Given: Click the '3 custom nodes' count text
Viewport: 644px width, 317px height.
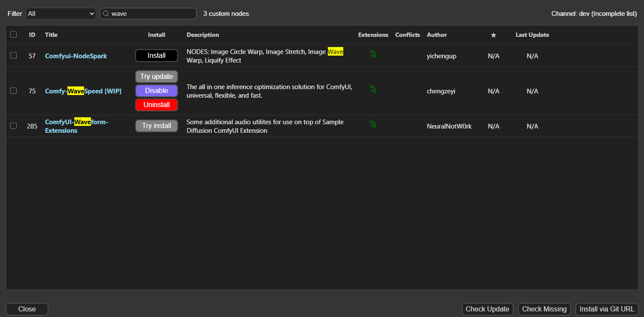Looking at the screenshot, I should coord(226,14).
